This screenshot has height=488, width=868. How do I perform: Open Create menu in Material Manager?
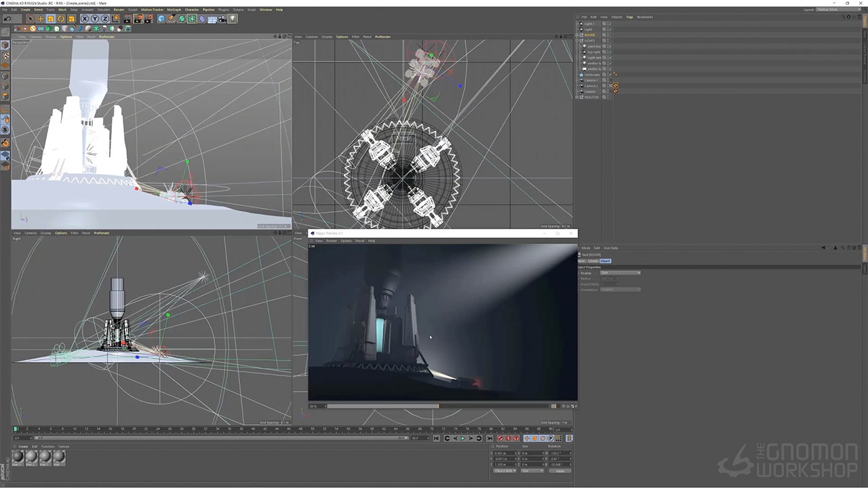tap(23, 447)
